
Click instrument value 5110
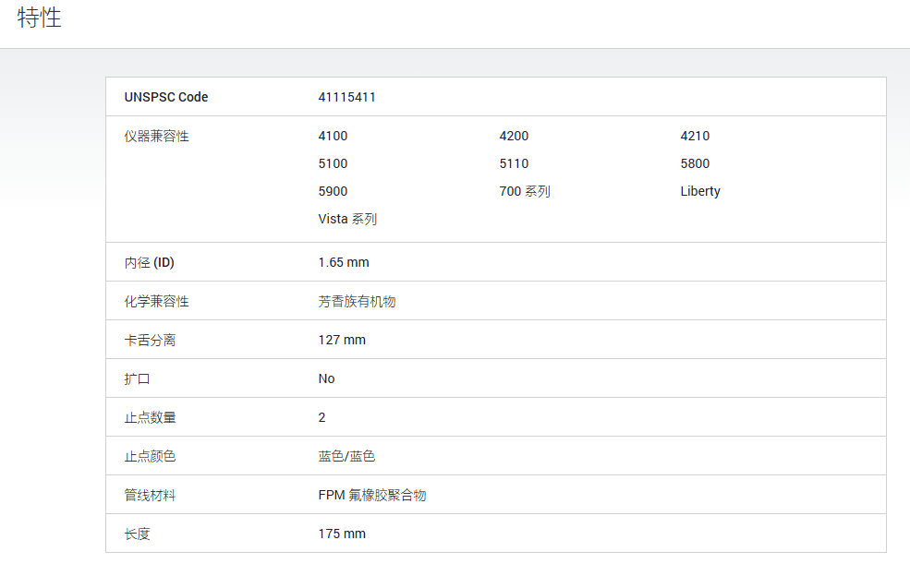[x=514, y=163]
